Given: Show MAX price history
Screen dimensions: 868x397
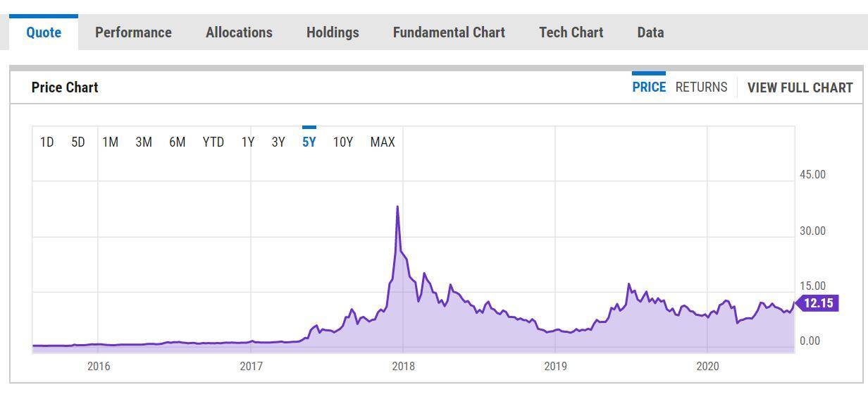Looking at the screenshot, I should pos(383,142).
